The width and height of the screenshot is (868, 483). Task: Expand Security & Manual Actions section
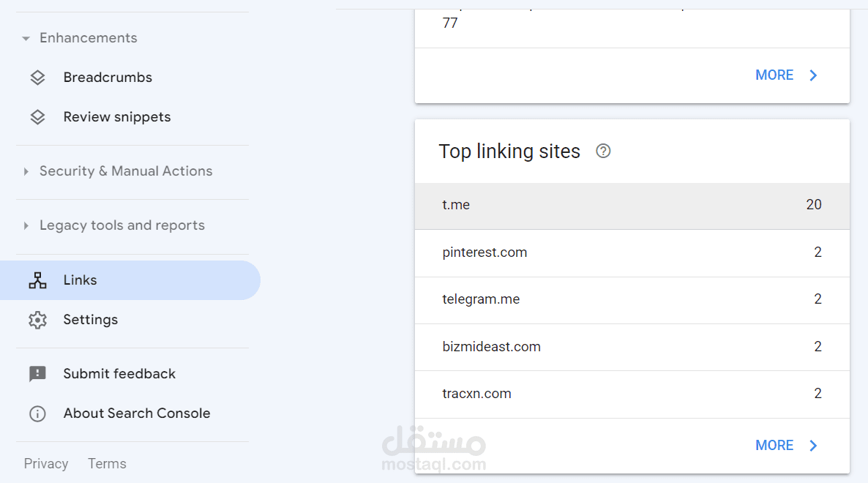(x=26, y=171)
